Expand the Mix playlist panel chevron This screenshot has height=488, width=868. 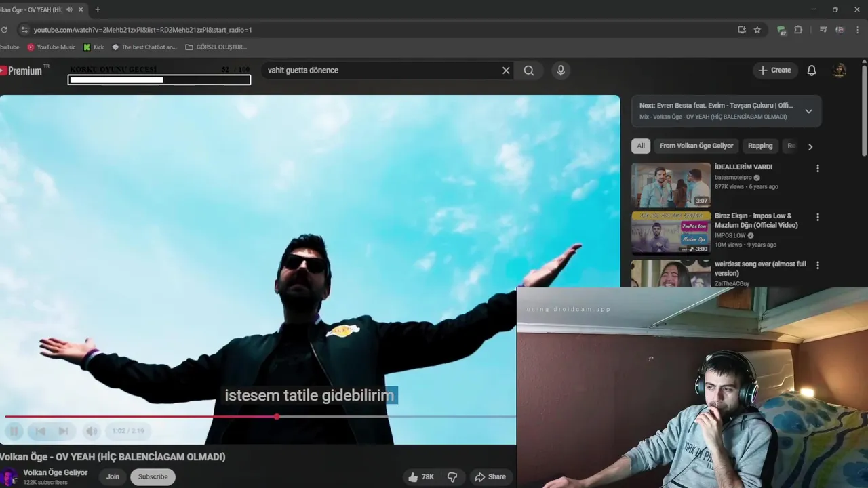click(808, 111)
